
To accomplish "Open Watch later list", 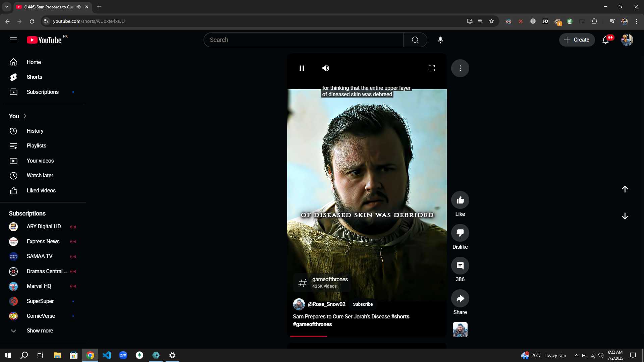I will (43, 176).
